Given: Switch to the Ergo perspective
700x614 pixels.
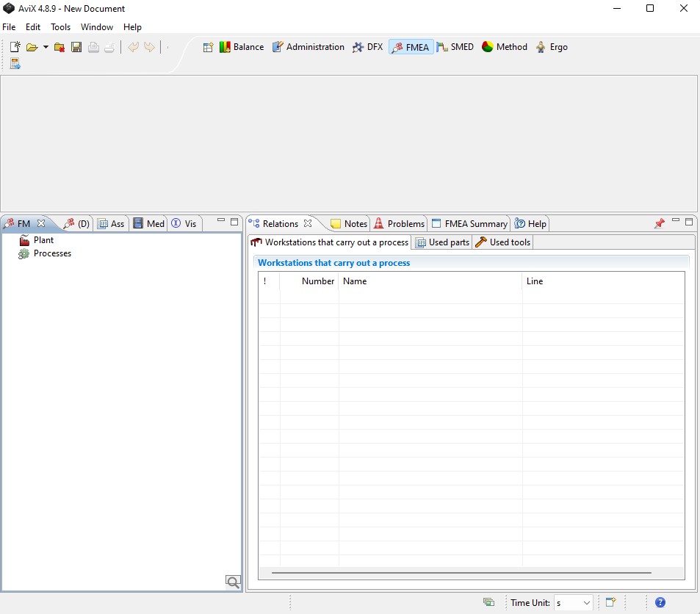Looking at the screenshot, I should pos(551,47).
